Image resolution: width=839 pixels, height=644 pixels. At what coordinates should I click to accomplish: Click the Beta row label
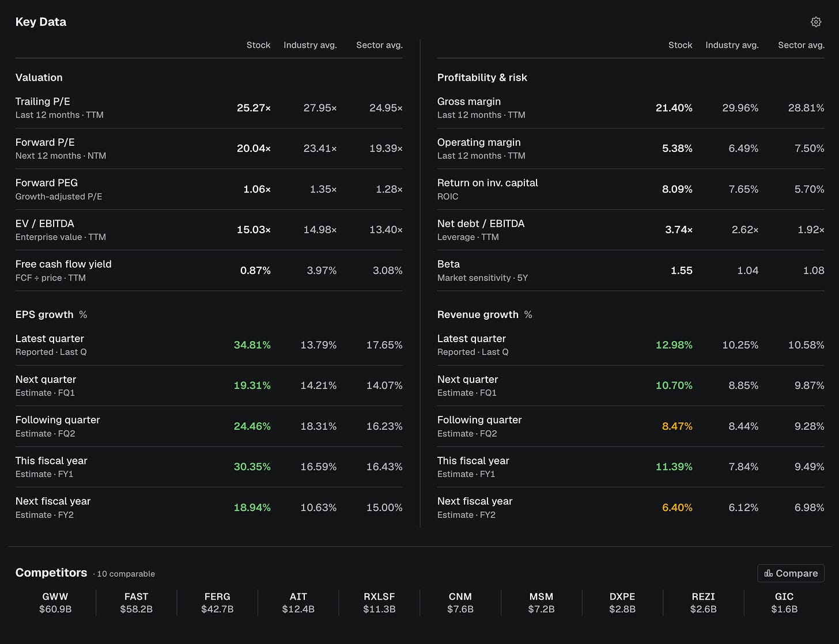click(x=448, y=264)
